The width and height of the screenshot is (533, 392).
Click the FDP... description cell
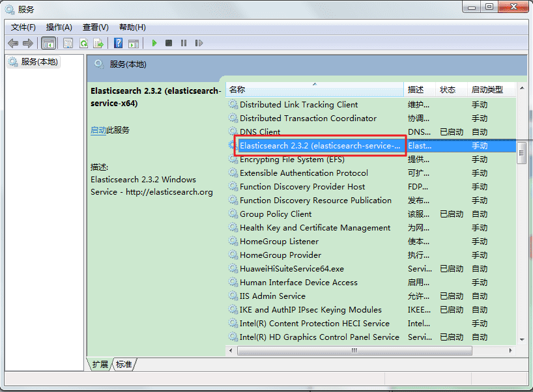[418, 186]
